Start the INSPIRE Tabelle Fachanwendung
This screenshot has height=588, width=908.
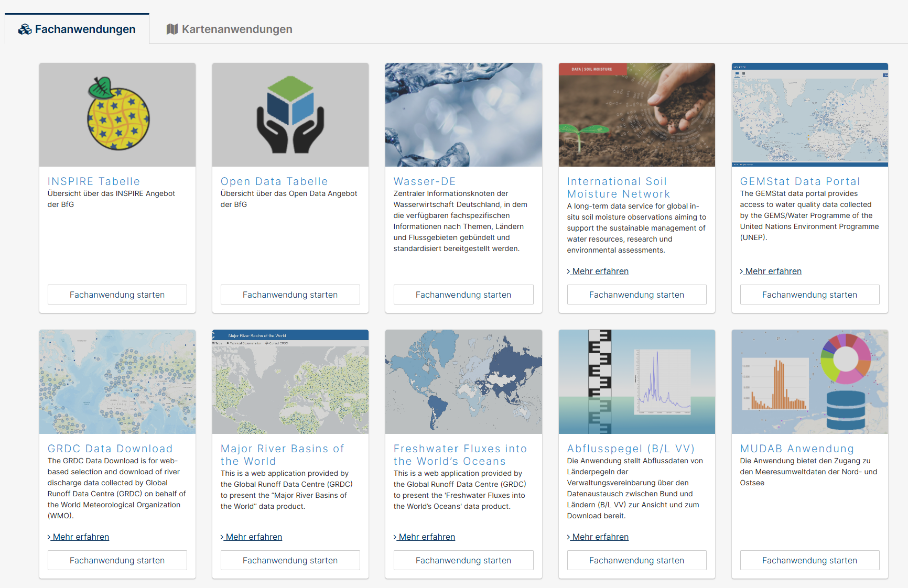(117, 295)
